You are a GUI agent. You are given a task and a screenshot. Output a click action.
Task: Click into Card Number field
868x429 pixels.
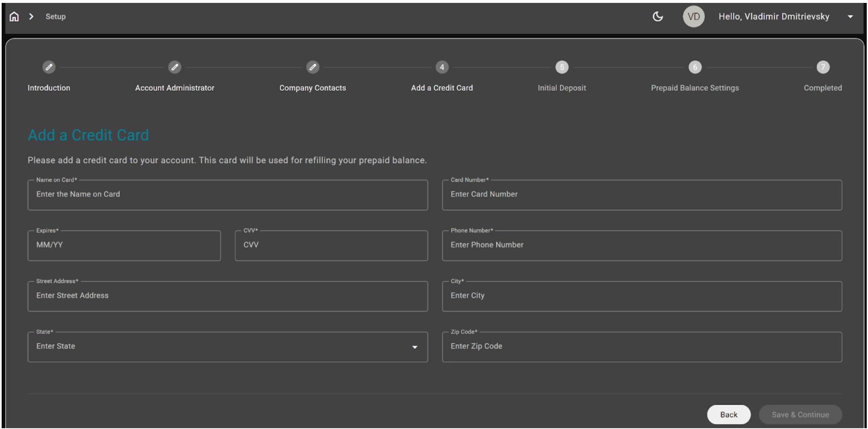click(642, 195)
